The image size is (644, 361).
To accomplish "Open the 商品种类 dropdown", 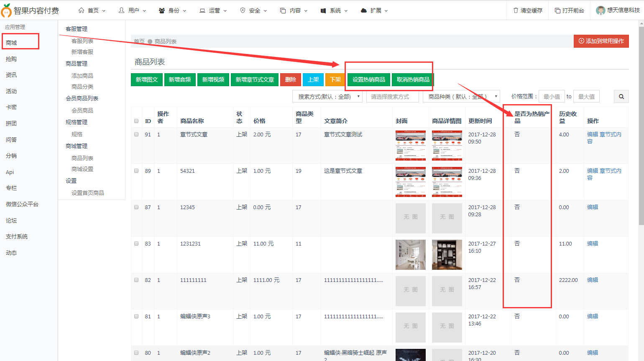I will coord(461,97).
